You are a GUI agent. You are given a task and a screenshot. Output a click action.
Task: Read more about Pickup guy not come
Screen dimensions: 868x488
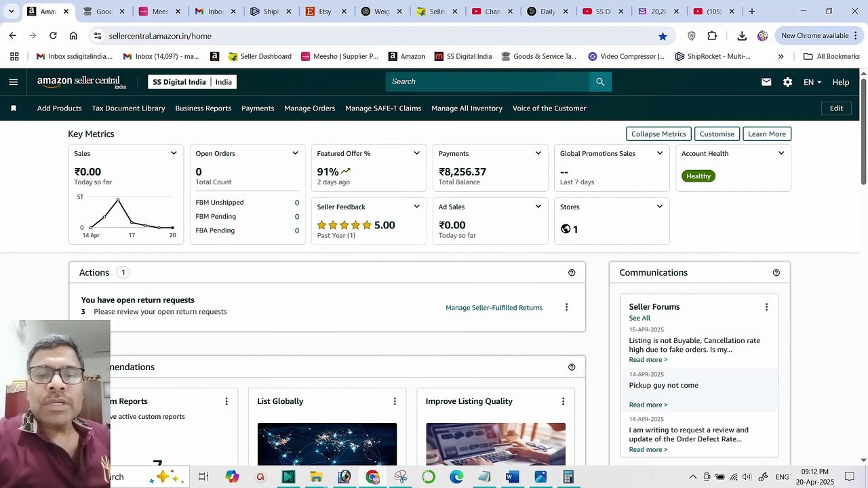(x=648, y=405)
